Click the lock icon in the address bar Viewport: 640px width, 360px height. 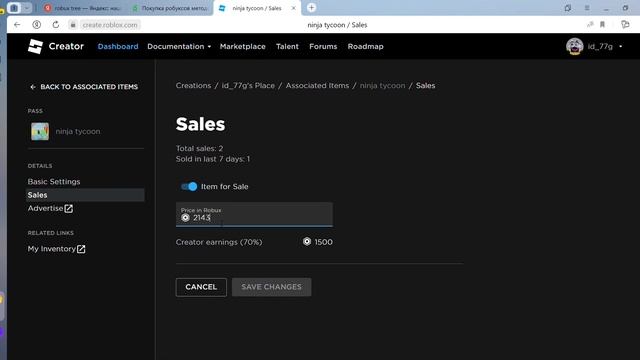[x=73, y=25]
